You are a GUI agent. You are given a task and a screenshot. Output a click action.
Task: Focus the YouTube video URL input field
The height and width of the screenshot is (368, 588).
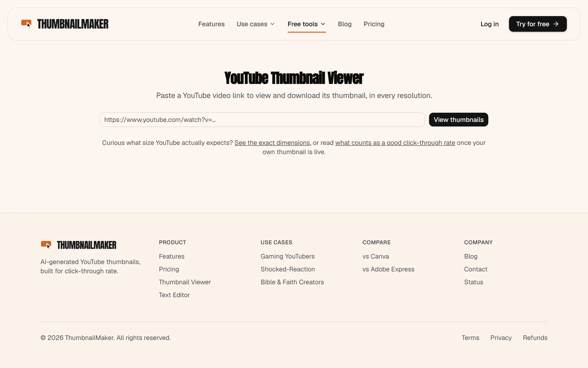[262, 120]
